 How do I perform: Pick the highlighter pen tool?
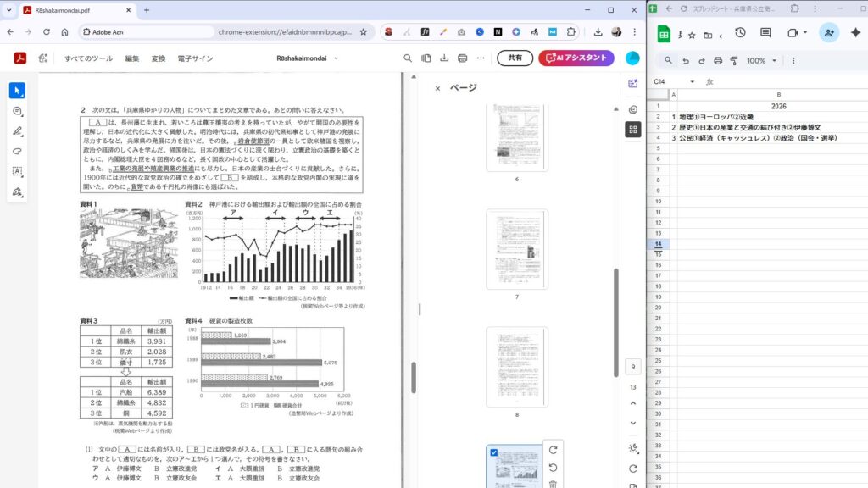pyautogui.click(x=18, y=131)
